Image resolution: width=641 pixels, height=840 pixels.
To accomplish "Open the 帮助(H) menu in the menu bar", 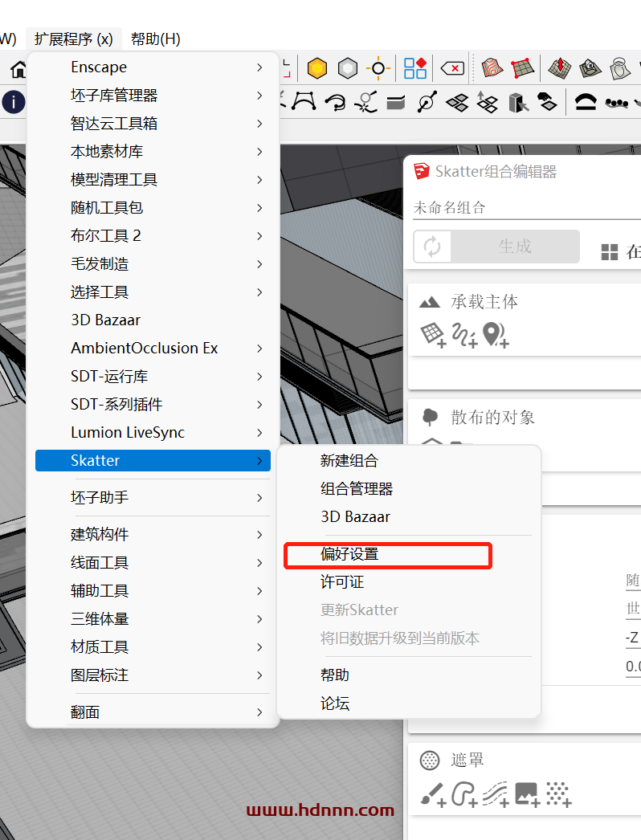I will coord(155,39).
